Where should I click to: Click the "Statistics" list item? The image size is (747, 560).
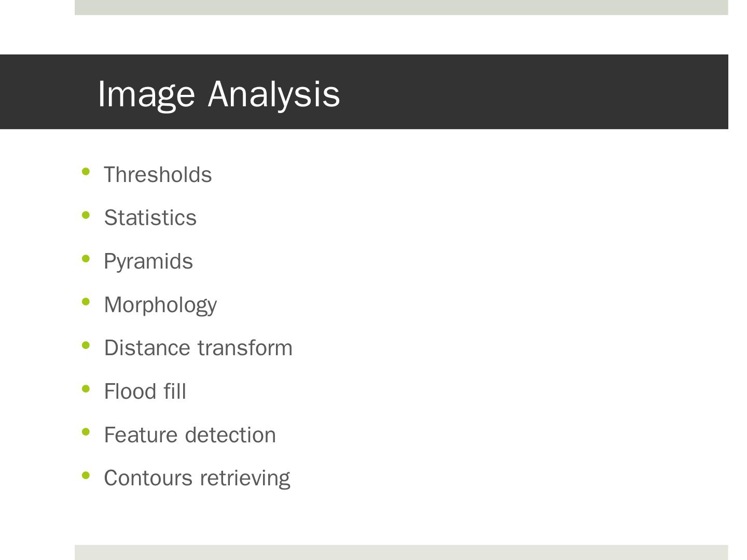click(150, 218)
